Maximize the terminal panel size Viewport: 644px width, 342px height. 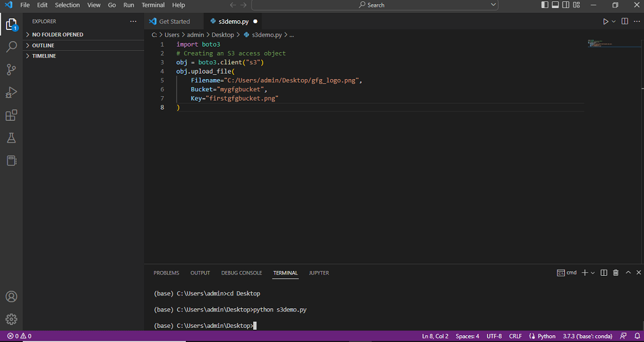[x=627, y=273]
